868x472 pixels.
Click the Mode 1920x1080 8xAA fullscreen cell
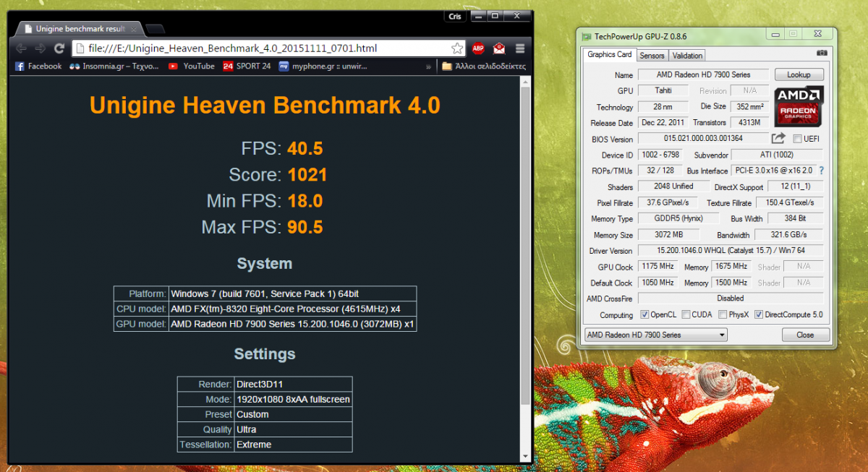293,399
